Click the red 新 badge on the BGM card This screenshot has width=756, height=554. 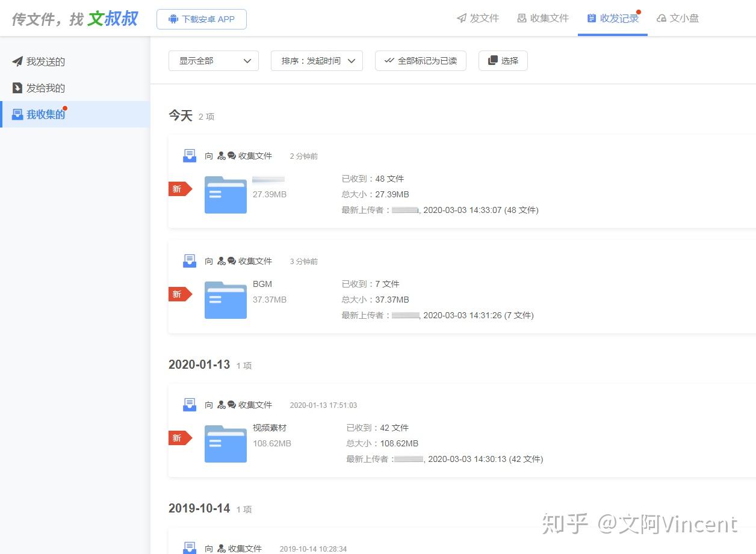click(x=180, y=294)
